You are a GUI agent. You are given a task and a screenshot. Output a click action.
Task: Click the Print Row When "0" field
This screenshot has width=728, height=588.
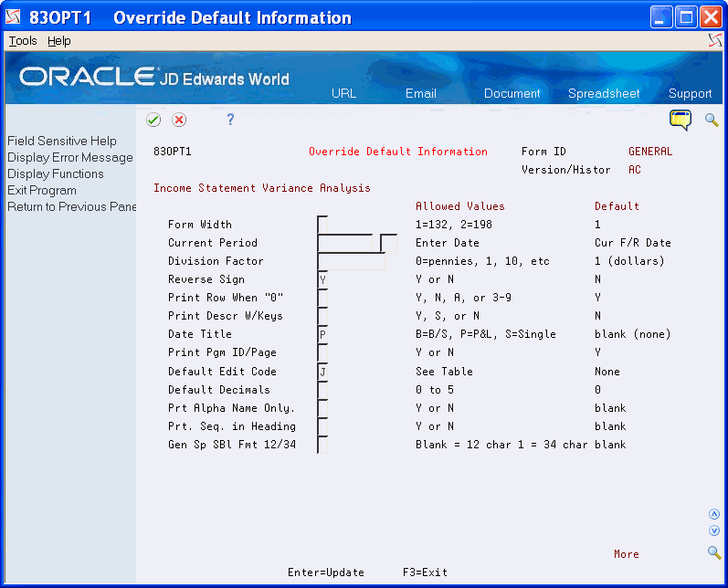click(x=322, y=298)
